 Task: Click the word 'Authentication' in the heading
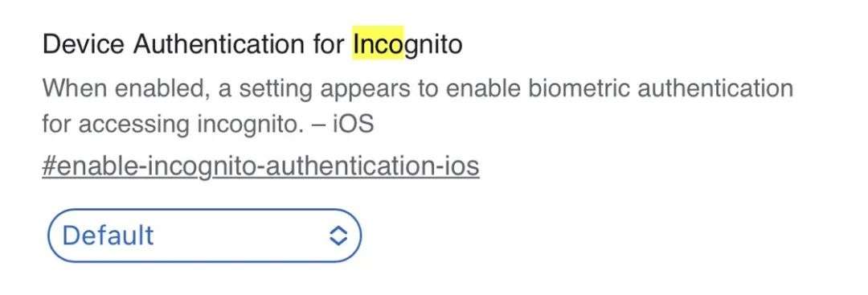[x=218, y=43]
